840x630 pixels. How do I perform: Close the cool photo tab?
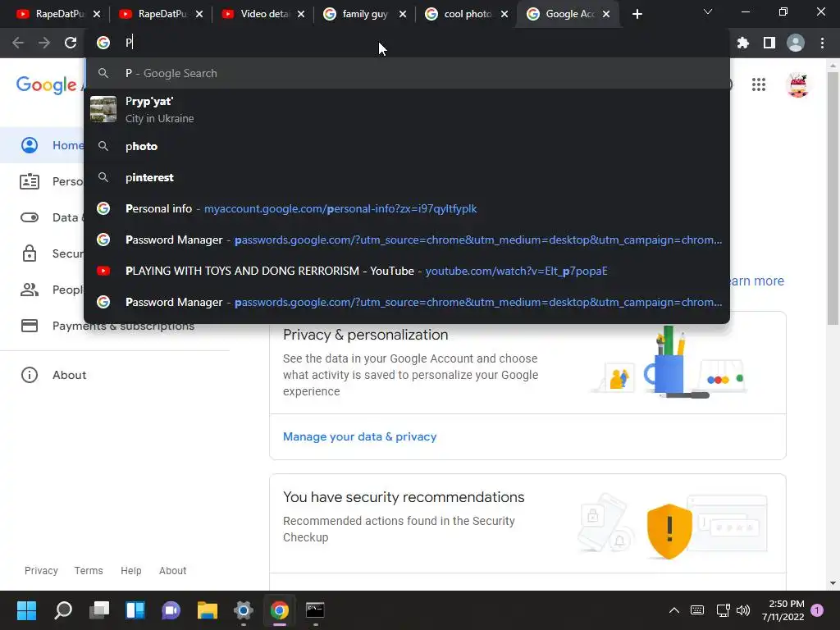point(504,14)
